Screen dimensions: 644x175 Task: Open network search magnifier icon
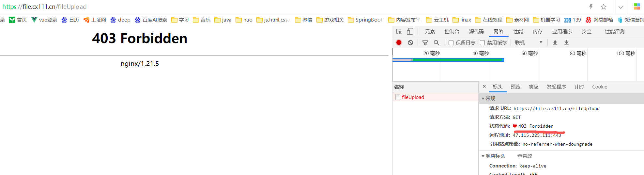tap(437, 42)
